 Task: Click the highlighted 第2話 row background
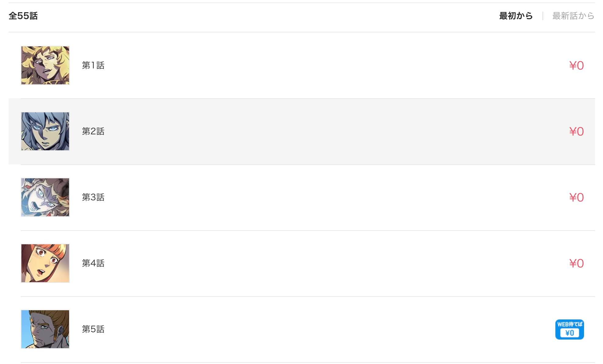tap(302, 131)
